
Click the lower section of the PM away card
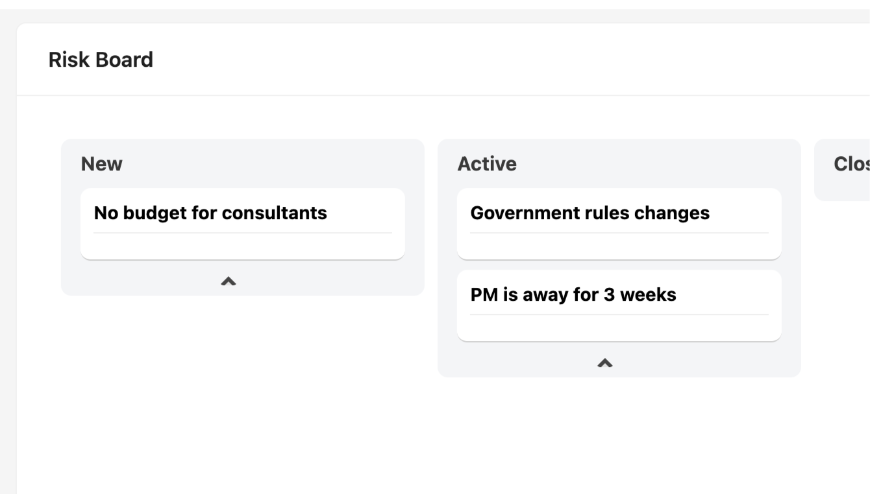(619, 329)
